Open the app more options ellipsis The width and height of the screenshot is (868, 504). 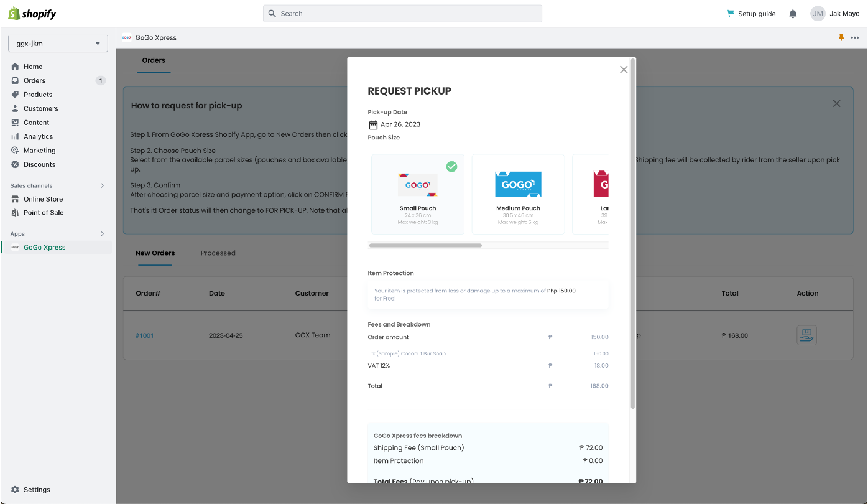point(855,38)
